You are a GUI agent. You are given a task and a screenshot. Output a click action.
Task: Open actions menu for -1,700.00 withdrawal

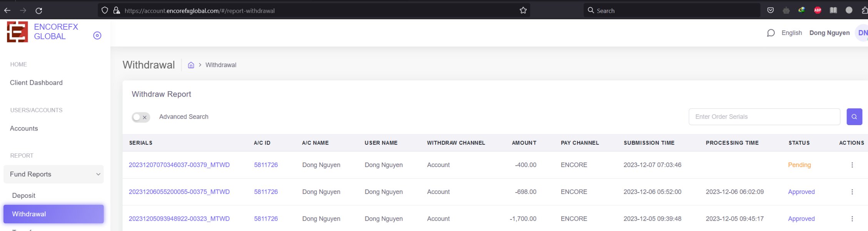click(852, 219)
